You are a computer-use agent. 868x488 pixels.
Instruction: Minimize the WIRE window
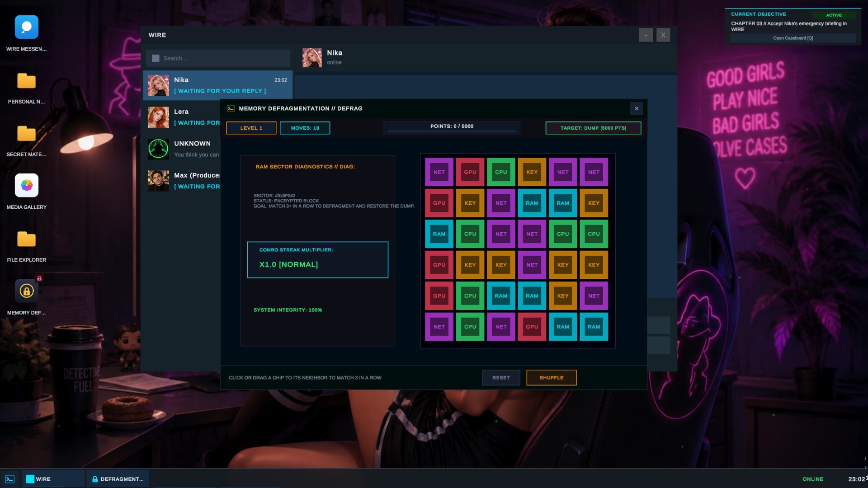646,35
